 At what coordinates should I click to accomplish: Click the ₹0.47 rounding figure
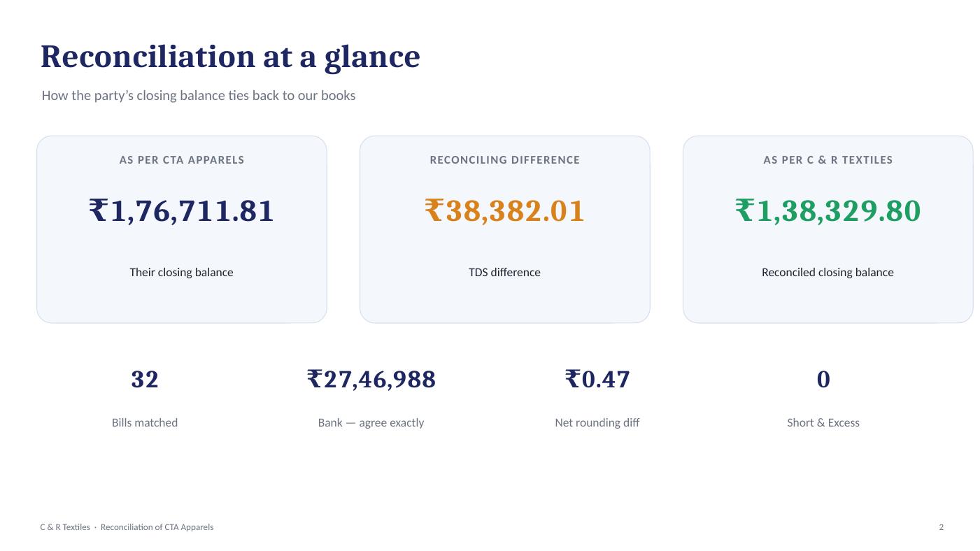pyautogui.click(x=597, y=380)
